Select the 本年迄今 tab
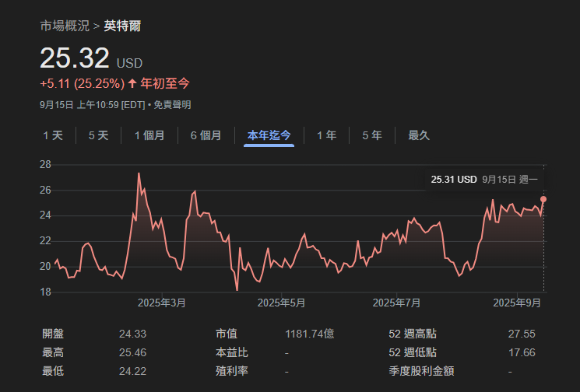 [x=269, y=135]
